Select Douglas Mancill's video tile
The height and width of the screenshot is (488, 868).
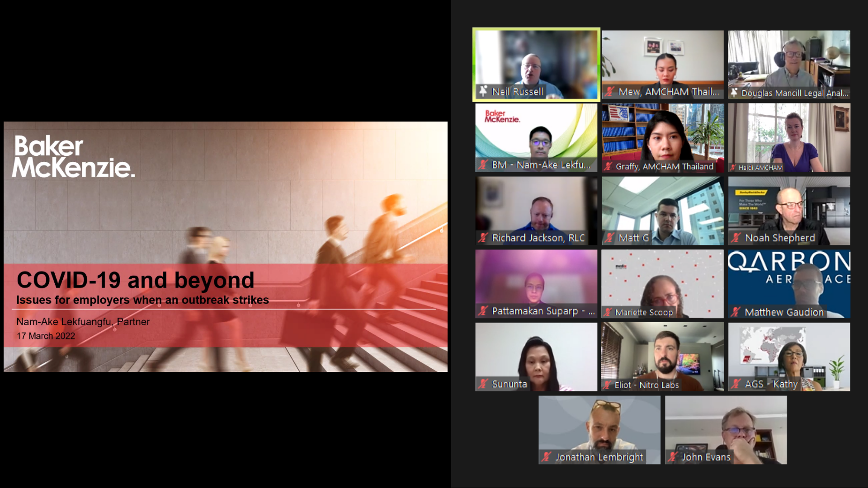(x=789, y=65)
